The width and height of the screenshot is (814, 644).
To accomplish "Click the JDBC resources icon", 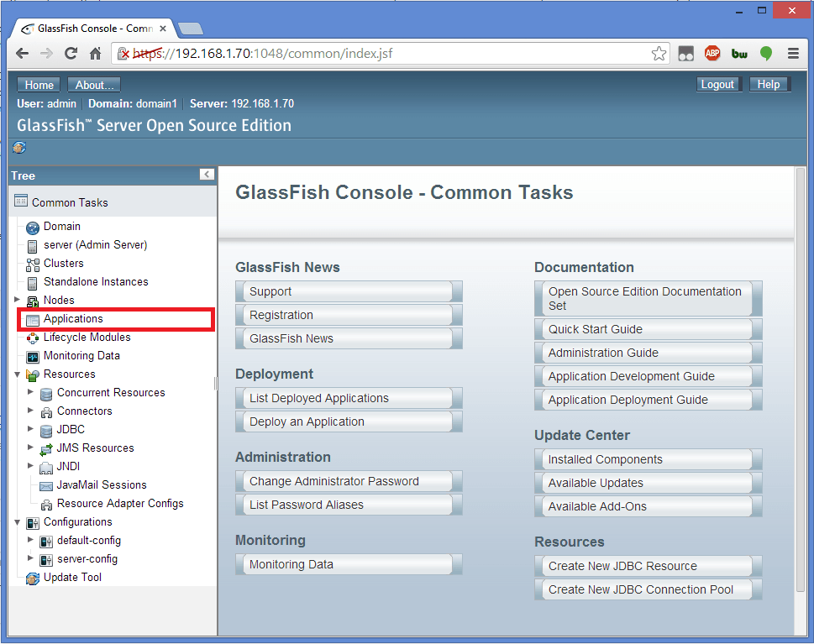I will 45,429.
